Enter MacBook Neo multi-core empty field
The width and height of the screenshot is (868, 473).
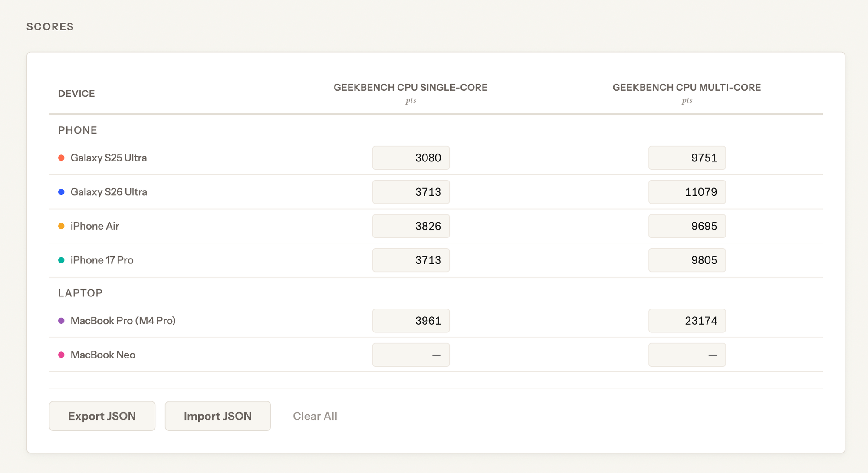pos(687,355)
